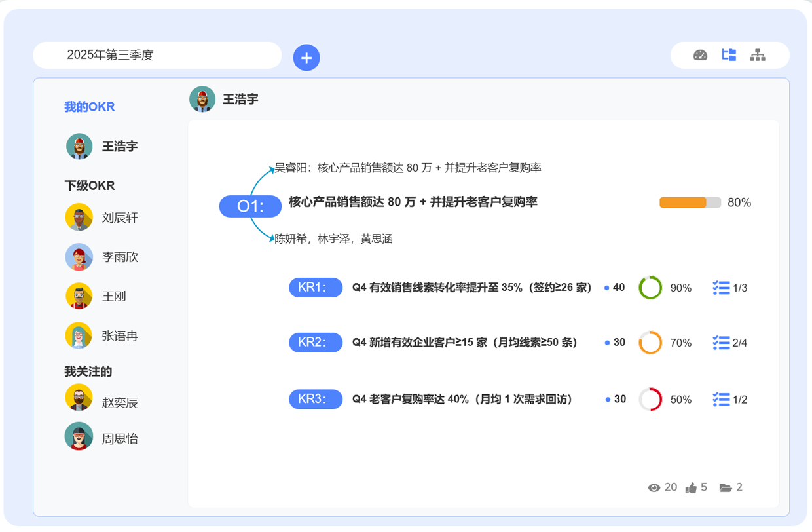Open the folder archive icon showing 2
The image size is (812, 532).
click(726, 487)
